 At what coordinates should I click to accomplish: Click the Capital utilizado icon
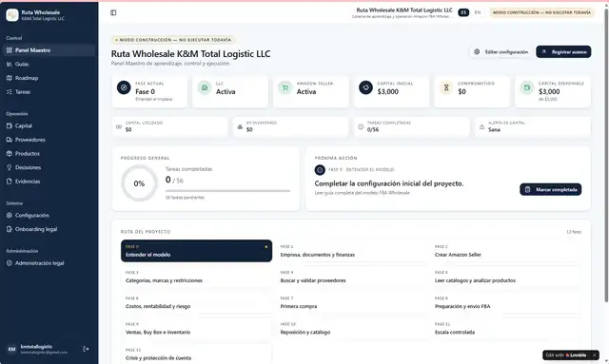point(119,127)
